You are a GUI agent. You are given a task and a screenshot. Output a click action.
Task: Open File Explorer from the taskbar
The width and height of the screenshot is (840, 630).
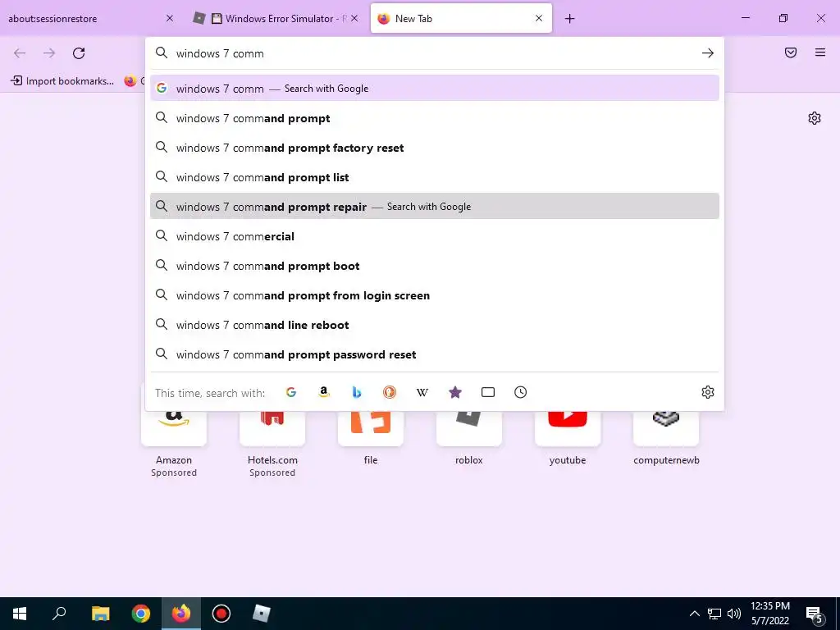point(100,614)
